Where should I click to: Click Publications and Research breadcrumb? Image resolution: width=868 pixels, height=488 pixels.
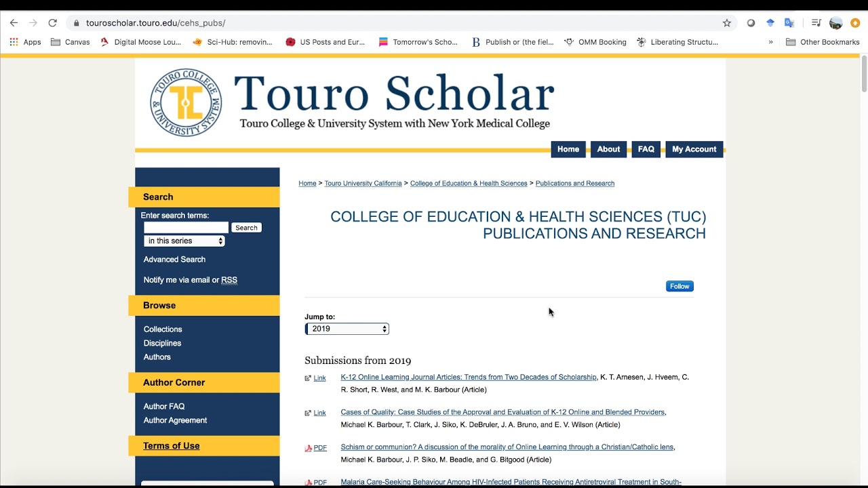pos(575,184)
